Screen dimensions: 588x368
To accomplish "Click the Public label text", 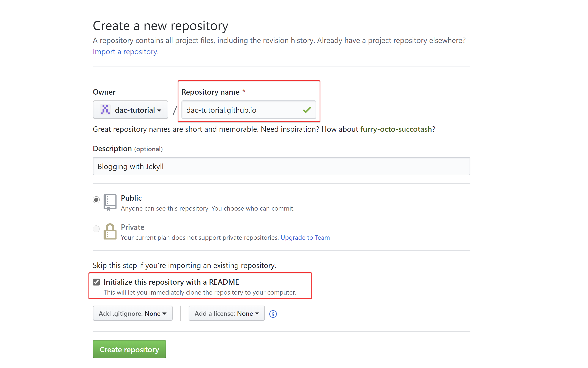I will 131,198.
